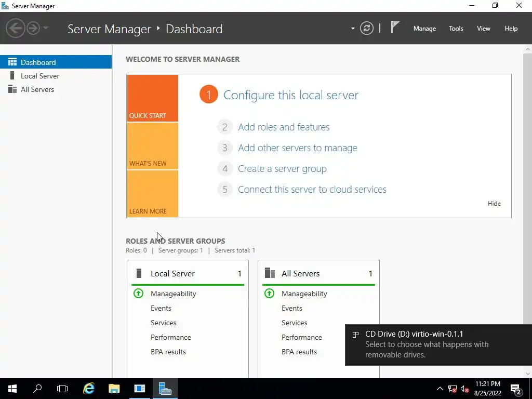The height and width of the screenshot is (399, 532).
Task: Open Performance in Local Server tile
Action: click(x=170, y=338)
